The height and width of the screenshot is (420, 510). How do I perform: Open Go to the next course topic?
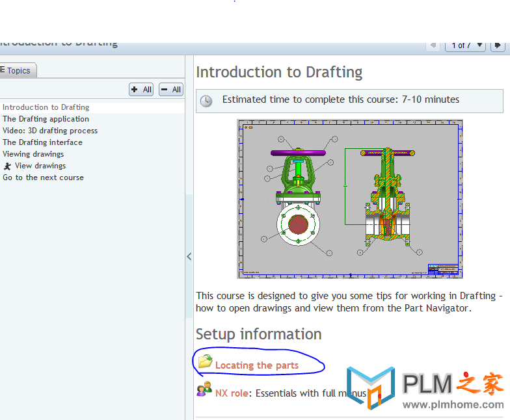coord(43,177)
